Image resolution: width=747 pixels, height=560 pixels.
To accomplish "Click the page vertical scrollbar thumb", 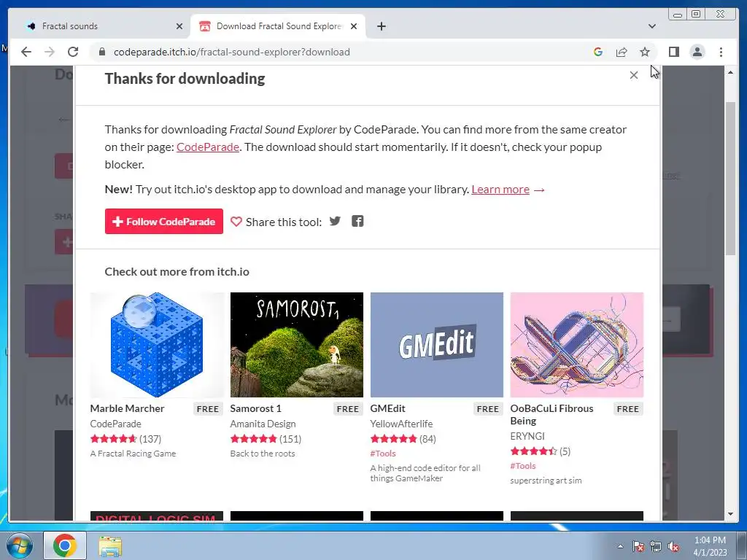I will click(730, 179).
